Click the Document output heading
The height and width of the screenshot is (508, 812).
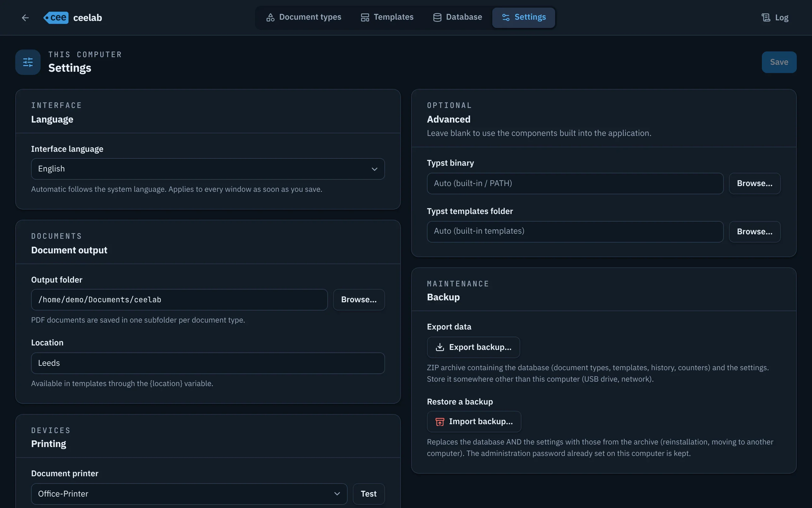(69, 250)
